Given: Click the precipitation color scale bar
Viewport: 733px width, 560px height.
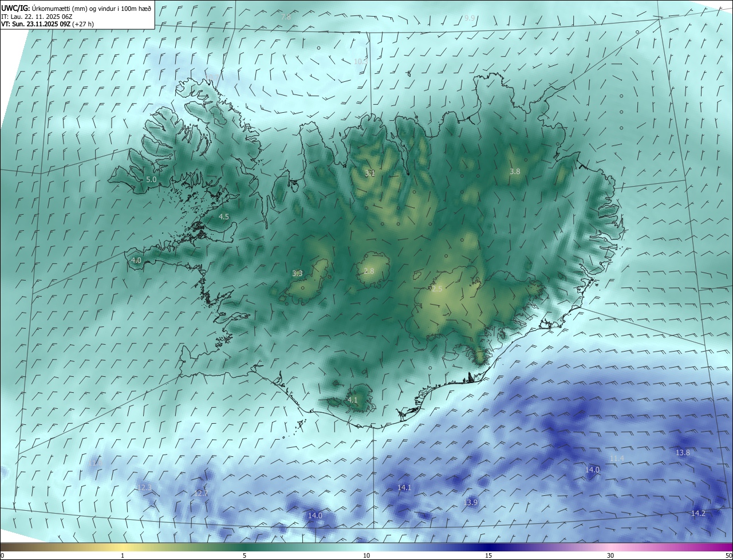Looking at the screenshot, I should (x=366, y=547).
